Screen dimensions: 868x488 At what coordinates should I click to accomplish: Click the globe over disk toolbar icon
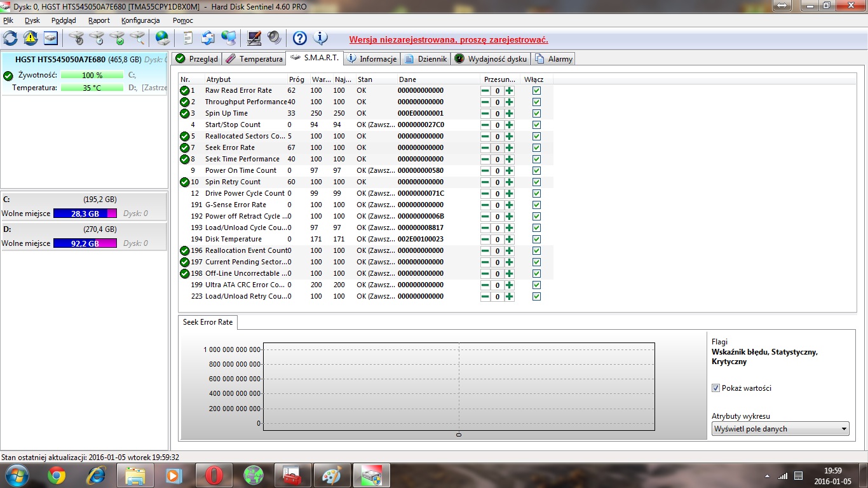click(x=163, y=38)
